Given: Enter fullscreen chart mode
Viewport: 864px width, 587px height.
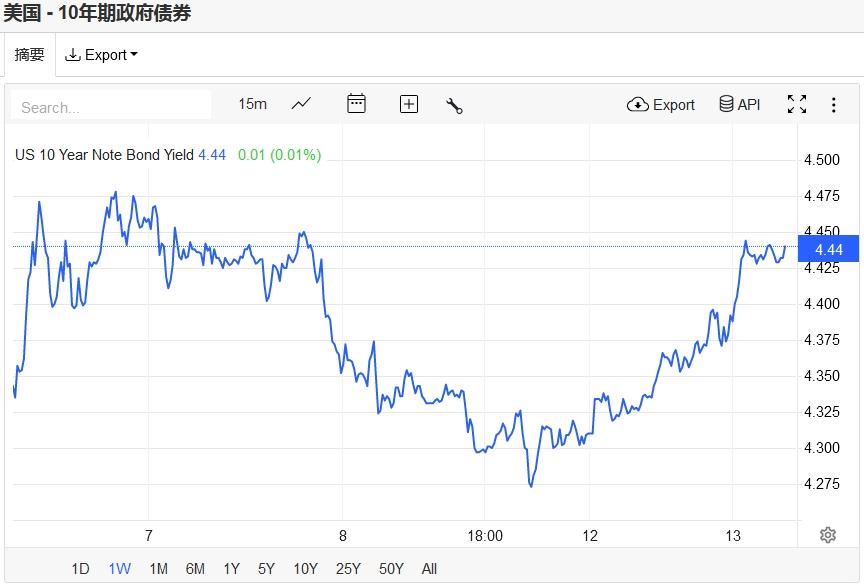Looking at the screenshot, I should pos(796,104).
